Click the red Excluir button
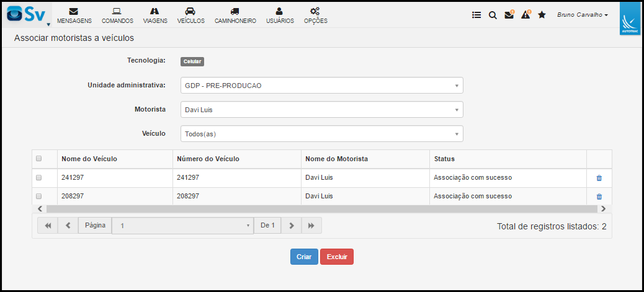 [x=337, y=257]
